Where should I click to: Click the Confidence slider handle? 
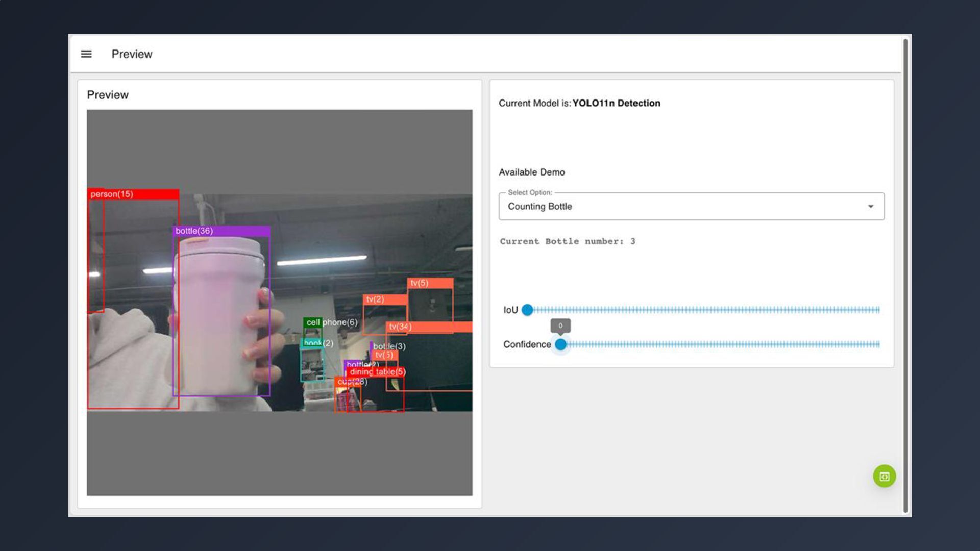point(560,344)
